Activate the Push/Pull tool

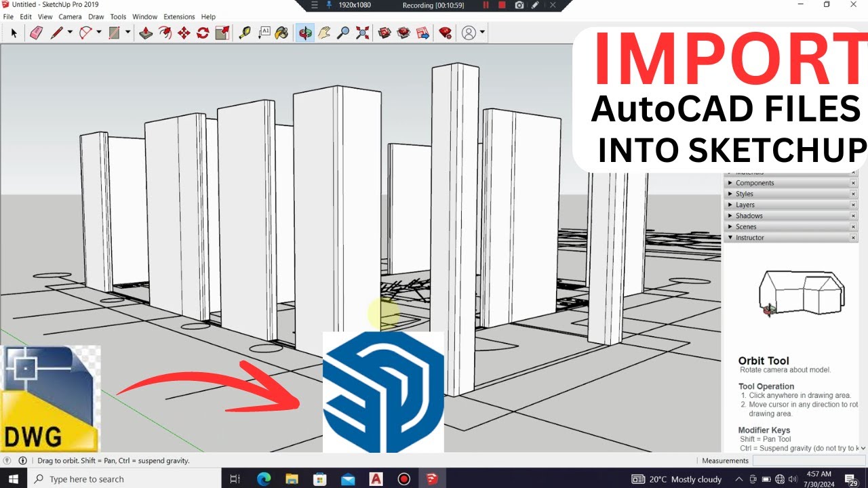point(145,32)
